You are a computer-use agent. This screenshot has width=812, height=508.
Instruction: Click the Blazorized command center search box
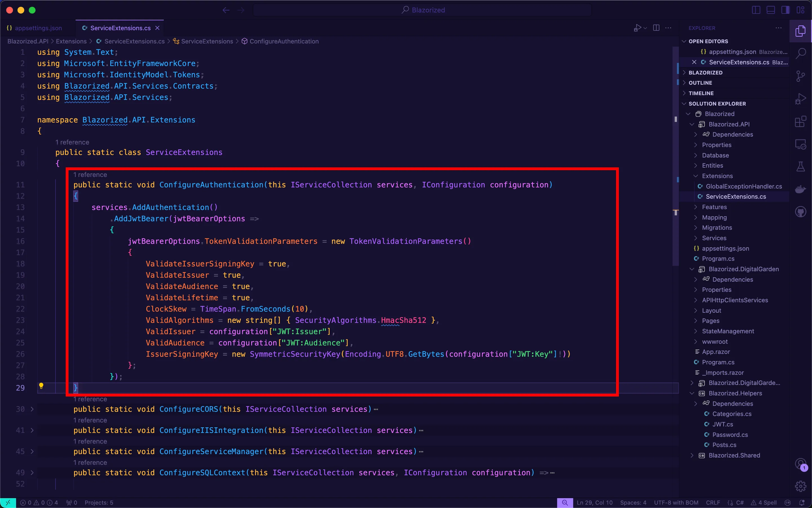(422, 10)
